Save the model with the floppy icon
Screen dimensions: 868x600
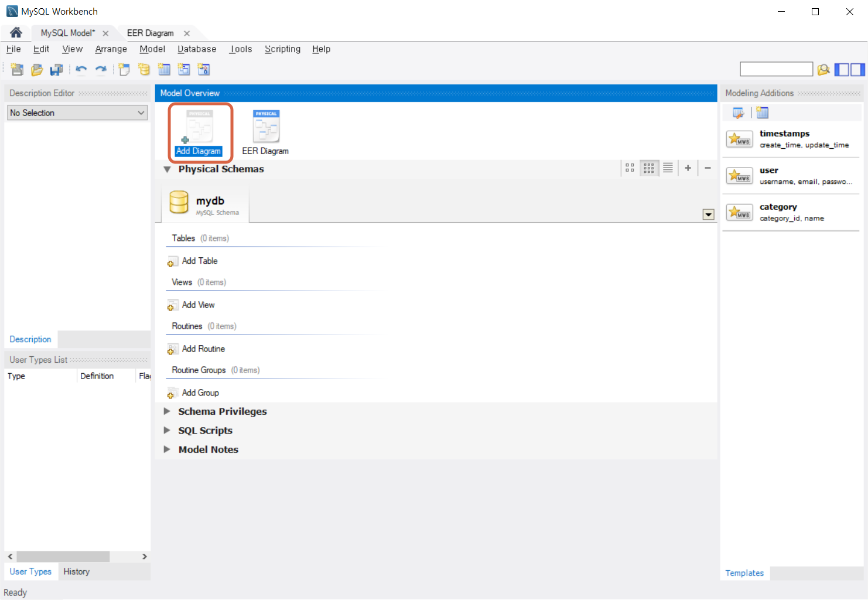[x=56, y=70]
